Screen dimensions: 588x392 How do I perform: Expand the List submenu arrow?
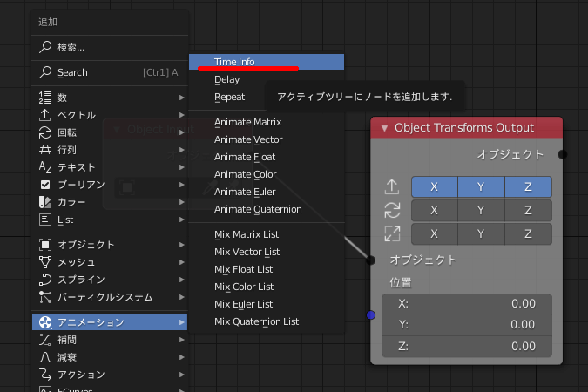coord(182,220)
